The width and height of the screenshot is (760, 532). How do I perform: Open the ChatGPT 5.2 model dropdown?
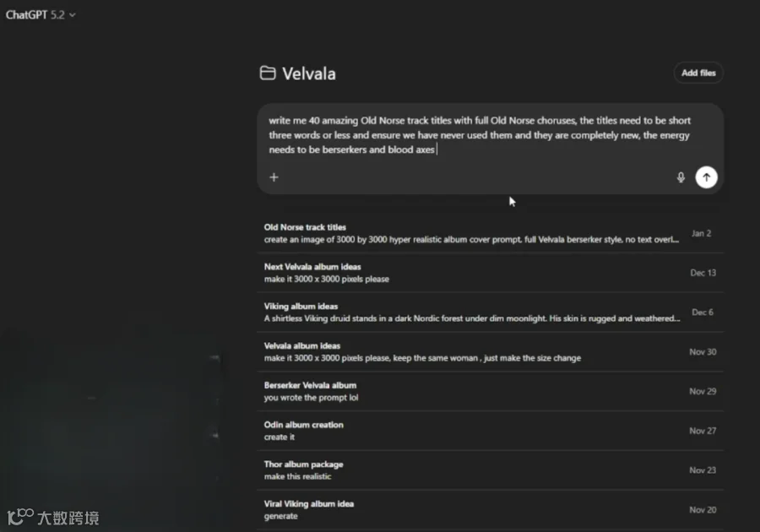[x=41, y=15]
